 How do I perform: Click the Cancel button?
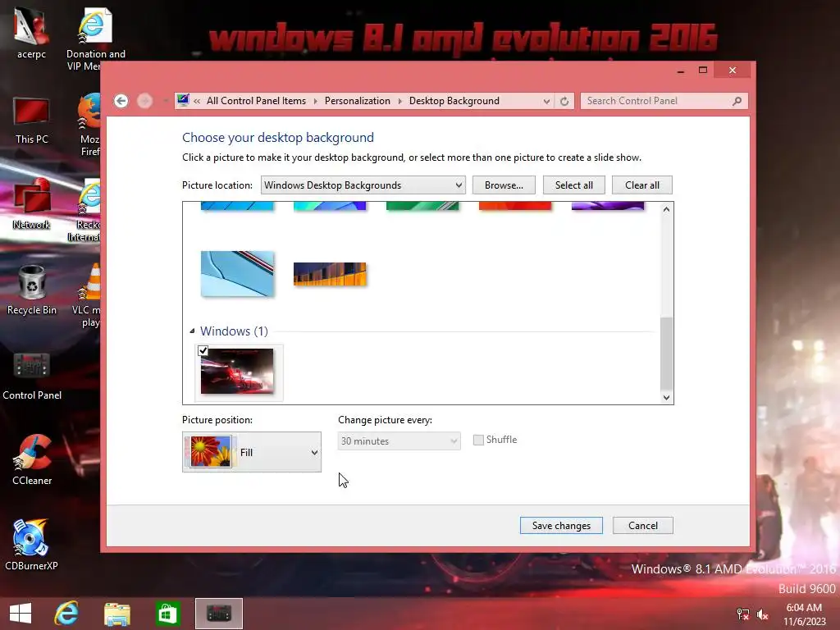tap(643, 526)
